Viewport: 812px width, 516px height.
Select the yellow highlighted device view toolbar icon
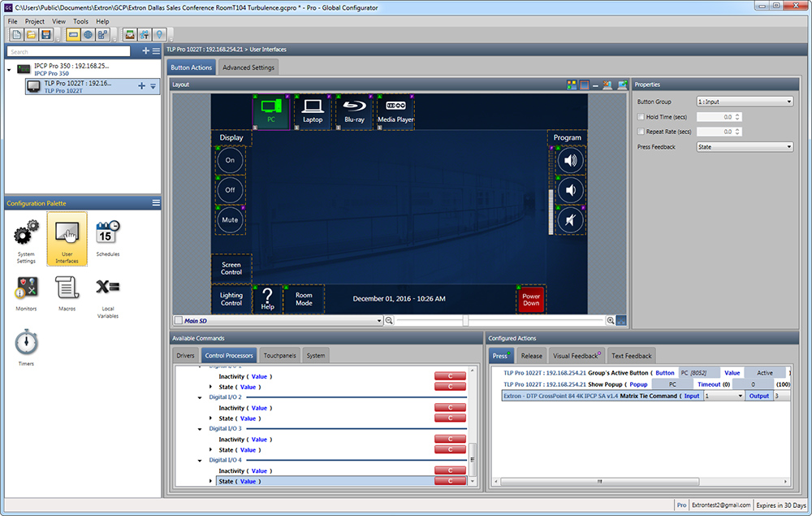[73, 35]
